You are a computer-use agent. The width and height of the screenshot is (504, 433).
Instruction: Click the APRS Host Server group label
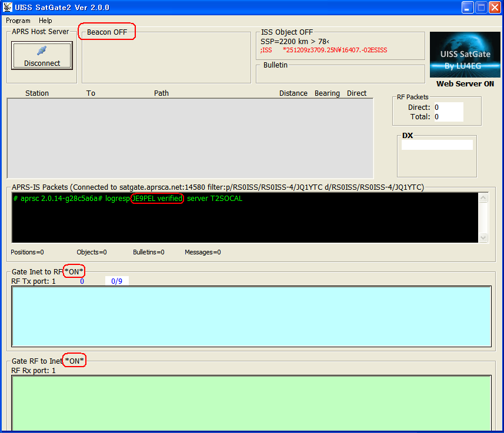pyautogui.click(x=41, y=32)
